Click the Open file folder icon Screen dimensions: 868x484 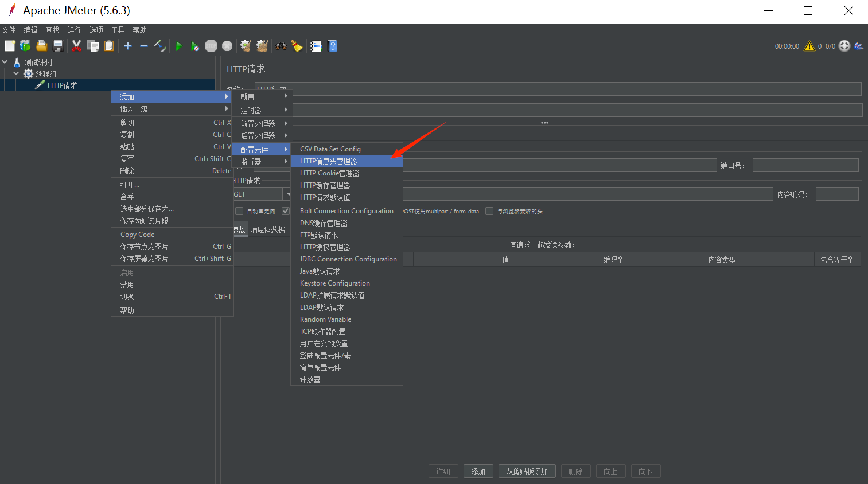coord(41,46)
